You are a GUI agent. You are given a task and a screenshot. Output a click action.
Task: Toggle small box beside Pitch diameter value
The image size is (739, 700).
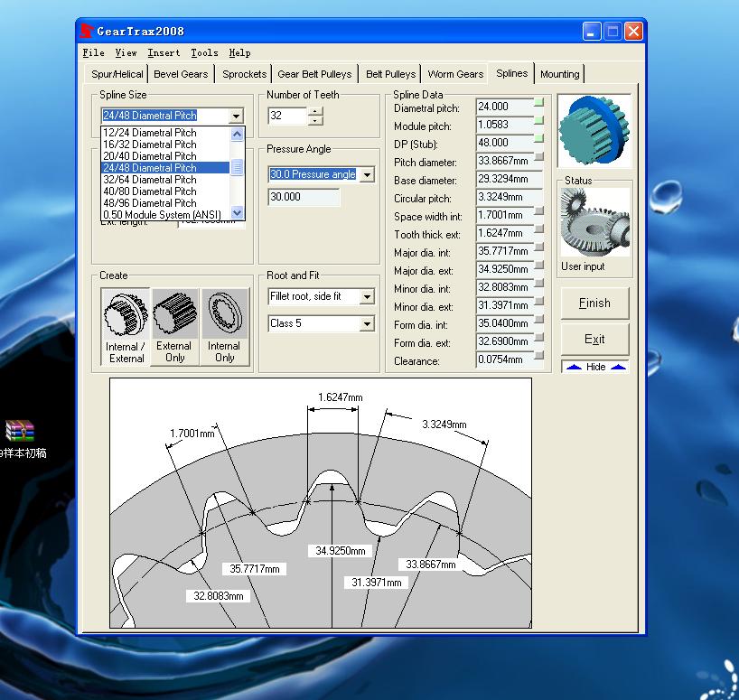click(x=538, y=156)
